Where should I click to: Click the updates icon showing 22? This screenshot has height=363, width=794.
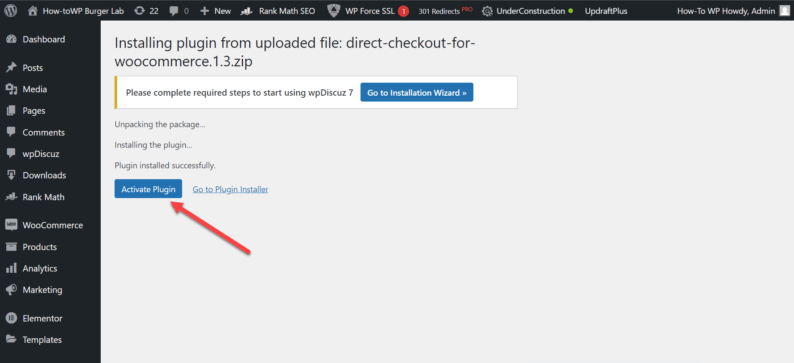click(x=139, y=11)
